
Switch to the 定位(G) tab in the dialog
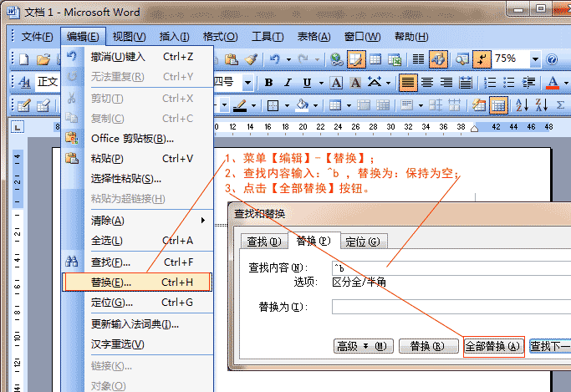click(x=363, y=241)
